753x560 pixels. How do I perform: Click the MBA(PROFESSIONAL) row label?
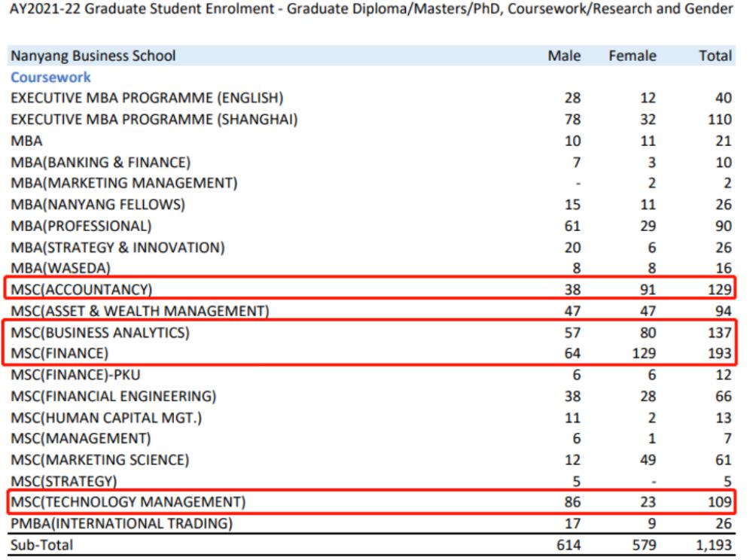(x=81, y=226)
